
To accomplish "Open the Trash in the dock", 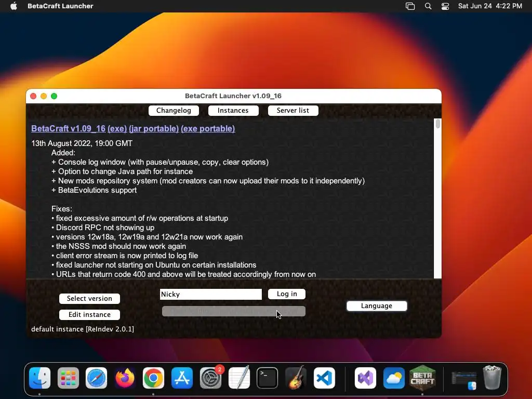I will 492,377.
